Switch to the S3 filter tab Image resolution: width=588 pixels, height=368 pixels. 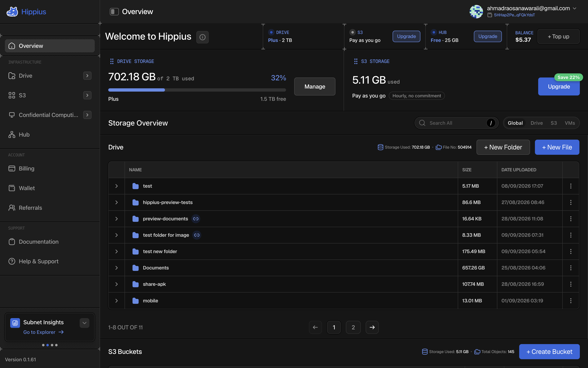coord(554,123)
